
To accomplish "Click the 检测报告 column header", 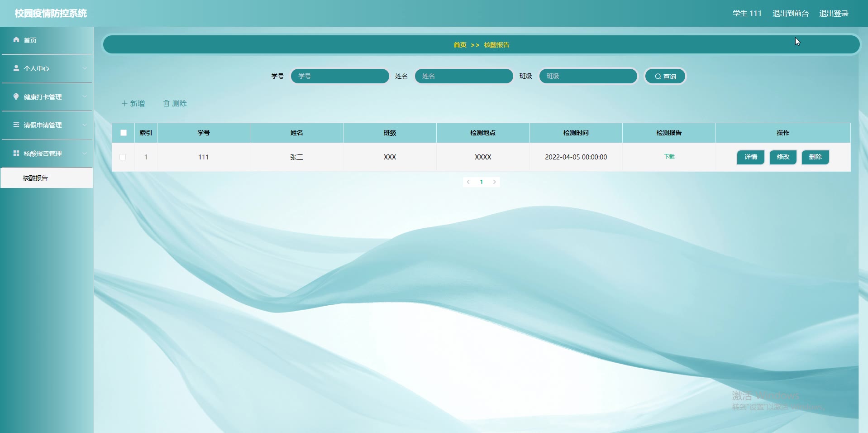I will pos(669,133).
